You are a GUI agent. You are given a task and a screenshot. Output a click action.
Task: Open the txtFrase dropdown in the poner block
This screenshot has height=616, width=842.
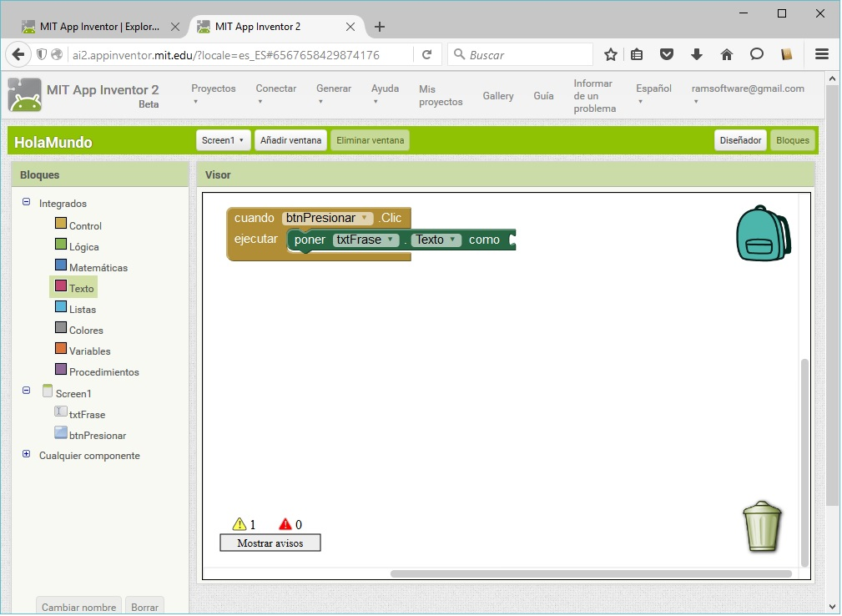pos(390,240)
